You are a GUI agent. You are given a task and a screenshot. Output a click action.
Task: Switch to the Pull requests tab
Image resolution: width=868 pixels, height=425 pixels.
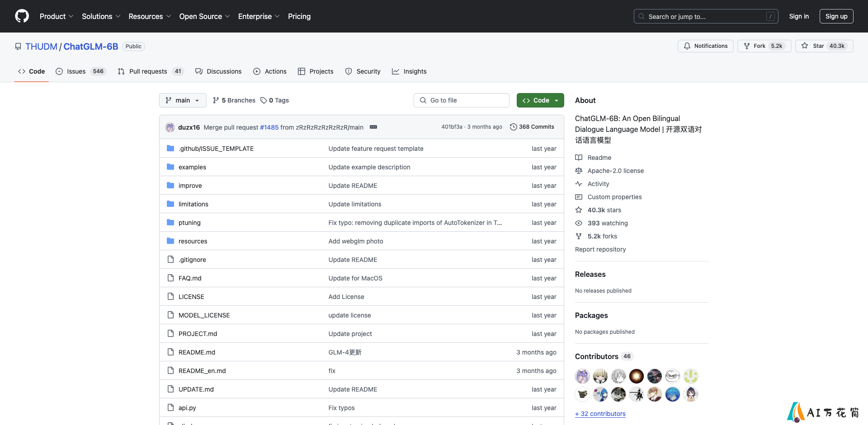151,71
